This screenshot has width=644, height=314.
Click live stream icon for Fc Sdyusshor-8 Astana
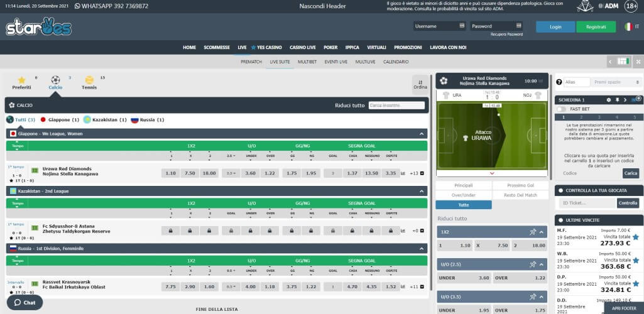pos(35,227)
